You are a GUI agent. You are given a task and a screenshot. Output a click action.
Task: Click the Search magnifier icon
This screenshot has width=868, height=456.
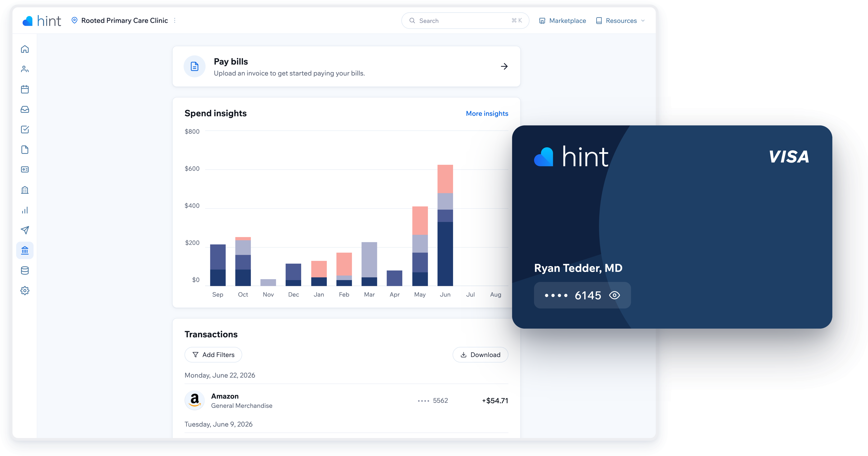[x=412, y=21]
